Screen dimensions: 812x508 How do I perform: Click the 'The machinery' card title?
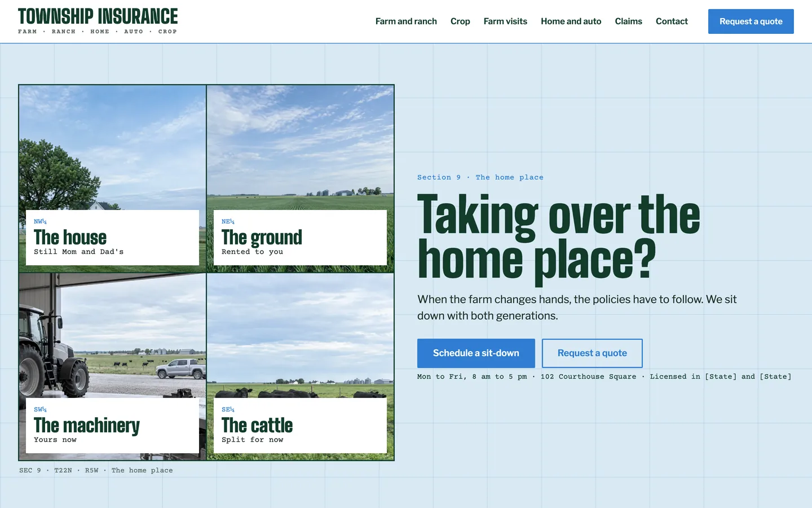(86, 426)
